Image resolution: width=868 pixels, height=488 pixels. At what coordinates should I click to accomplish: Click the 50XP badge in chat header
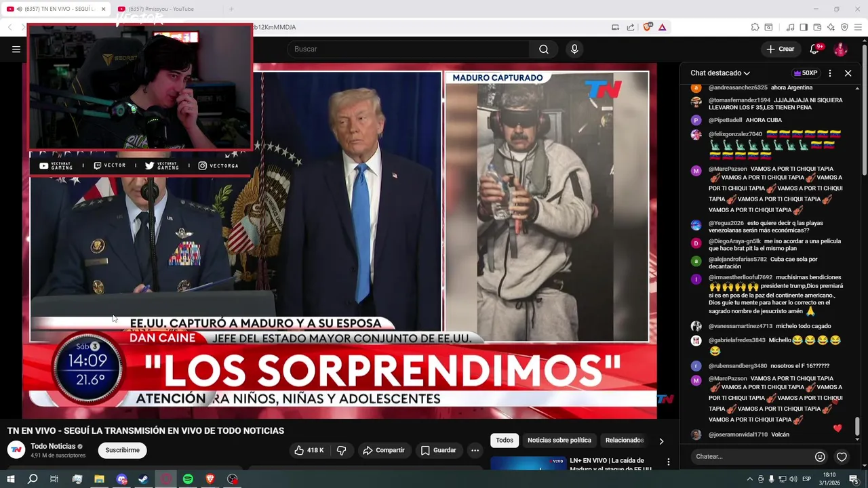pyautogui.click(x=806, y=73)
